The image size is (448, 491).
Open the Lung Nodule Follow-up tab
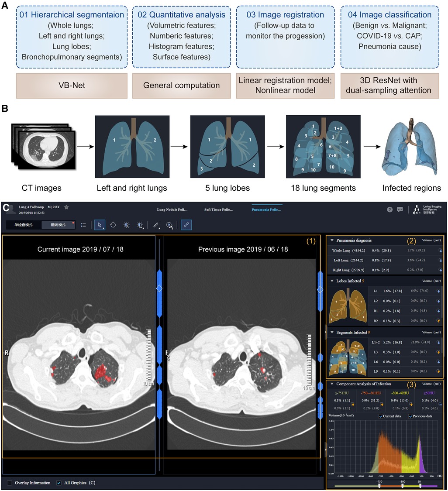click(x=172, y=209)
